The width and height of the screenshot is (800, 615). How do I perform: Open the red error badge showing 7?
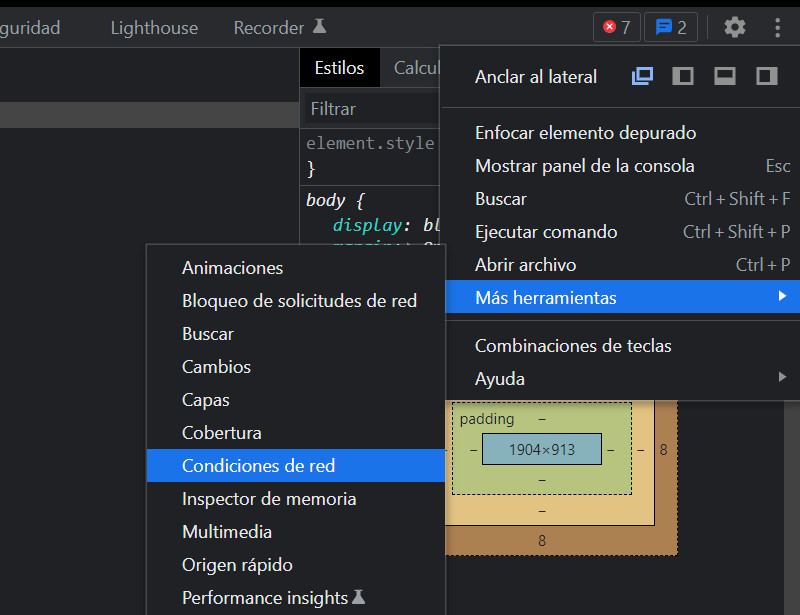617,27
